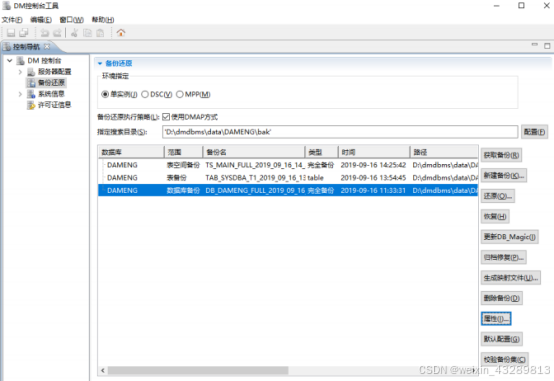The width and height of the screenshot is (554, 381).
Task: Click the 数据库备份 scope cell
Action: pos(183,190)
